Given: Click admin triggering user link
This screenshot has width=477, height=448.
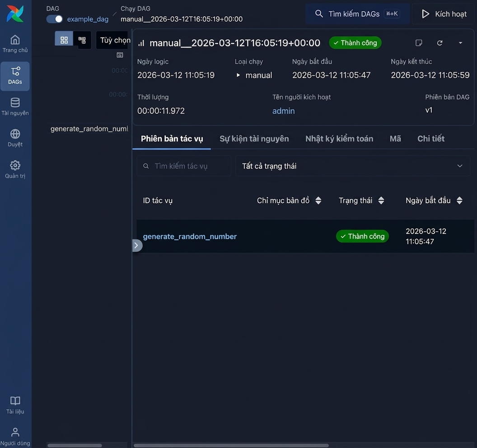Looking at the screenshot, I should [x=283, y=111].
